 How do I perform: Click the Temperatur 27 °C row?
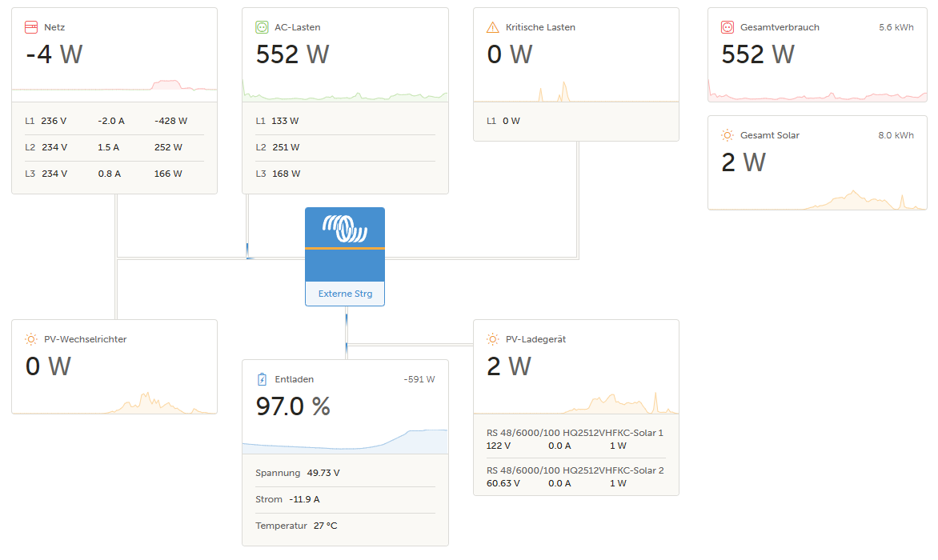point(345,526)
